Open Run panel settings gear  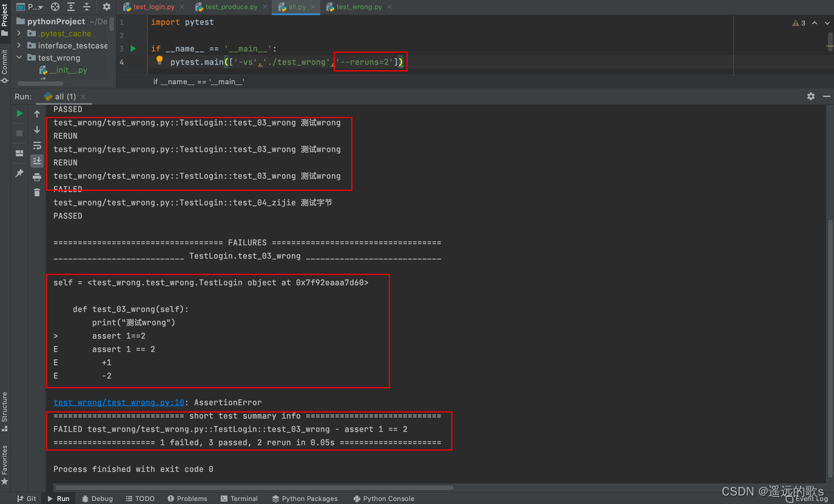point(811,96)
